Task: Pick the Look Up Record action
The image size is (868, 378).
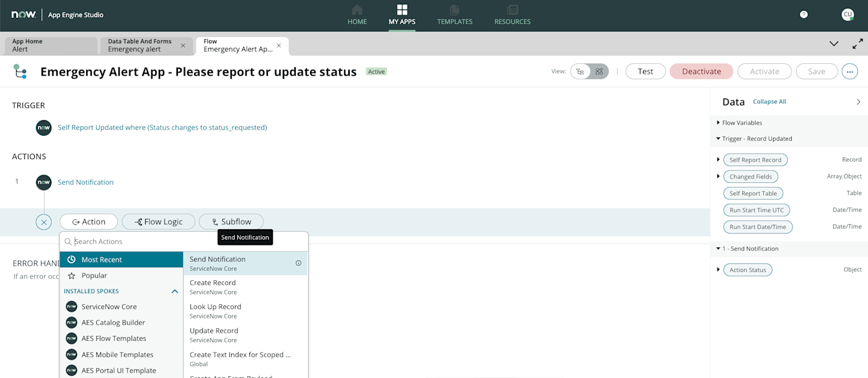Action: 245,311
